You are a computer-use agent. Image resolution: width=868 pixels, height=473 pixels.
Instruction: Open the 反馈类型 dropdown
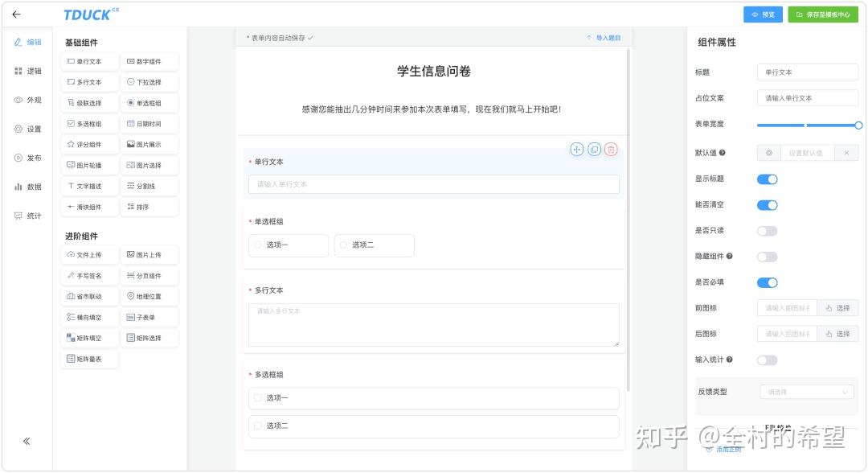point(807,392)
